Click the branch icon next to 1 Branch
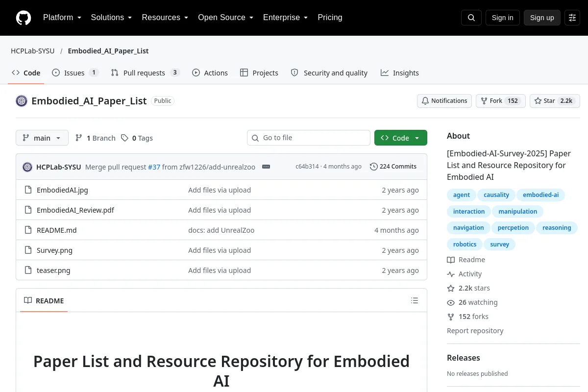The width and height of the screenshot is (588, 392). point(79,138)
